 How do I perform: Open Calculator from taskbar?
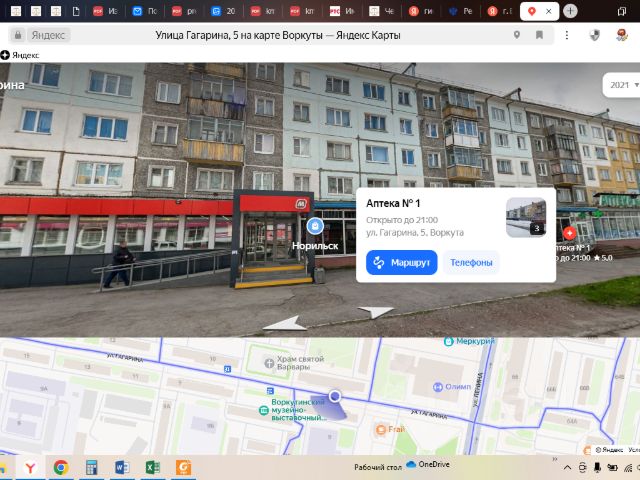(91, 468)
